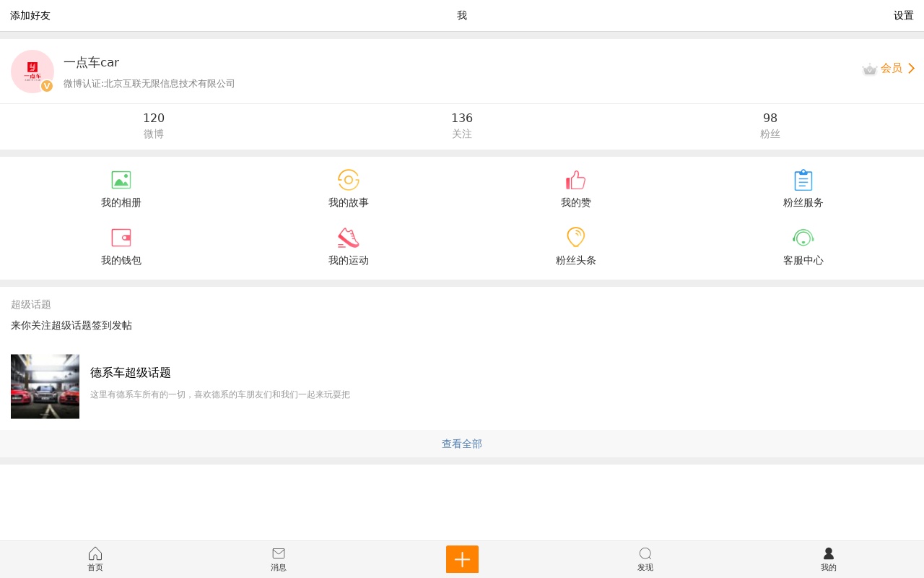Switch to the 我的 profile tab
This screenshot has height=578, width=924.
click(829, 559)
